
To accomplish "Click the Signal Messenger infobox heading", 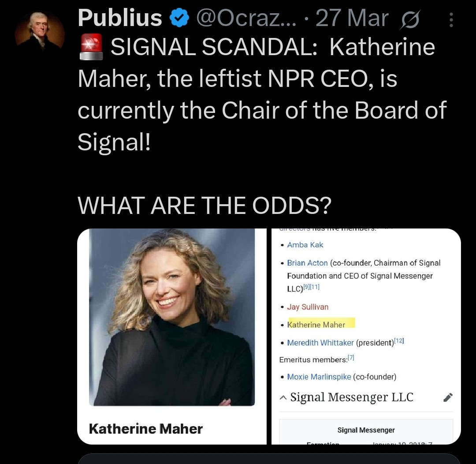I will pyautogui.click(x=366, y=430).
